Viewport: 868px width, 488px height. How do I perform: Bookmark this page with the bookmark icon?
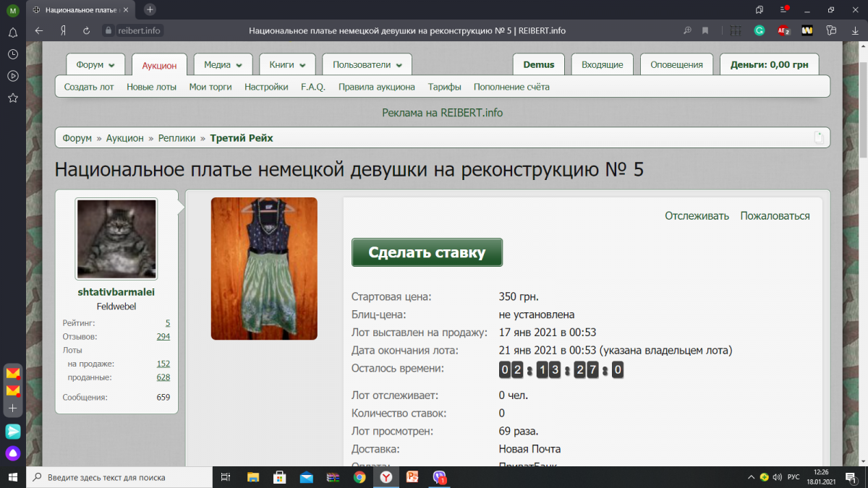click(x=705, y=30)
